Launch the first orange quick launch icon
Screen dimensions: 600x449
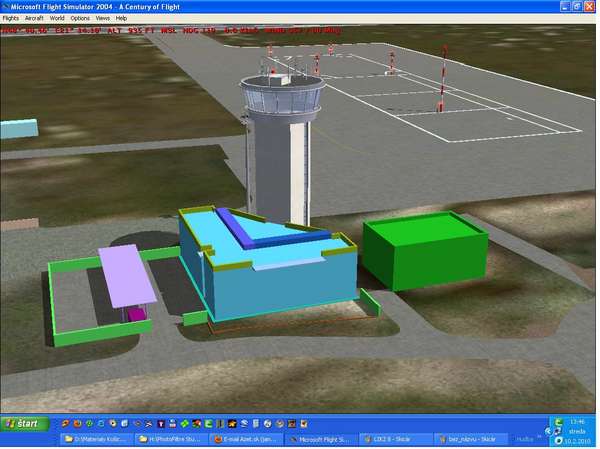pos(65,424)
